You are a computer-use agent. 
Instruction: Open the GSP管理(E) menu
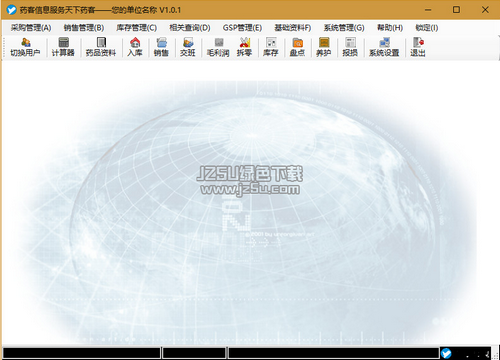point(242,28)
